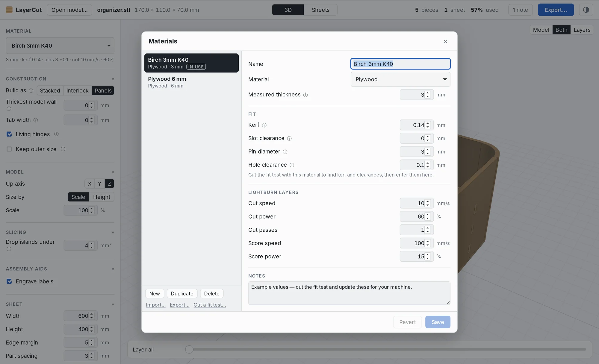The image size is (599, 364).
Task: Click the Duplicate material button
Action: click(182, 294)
